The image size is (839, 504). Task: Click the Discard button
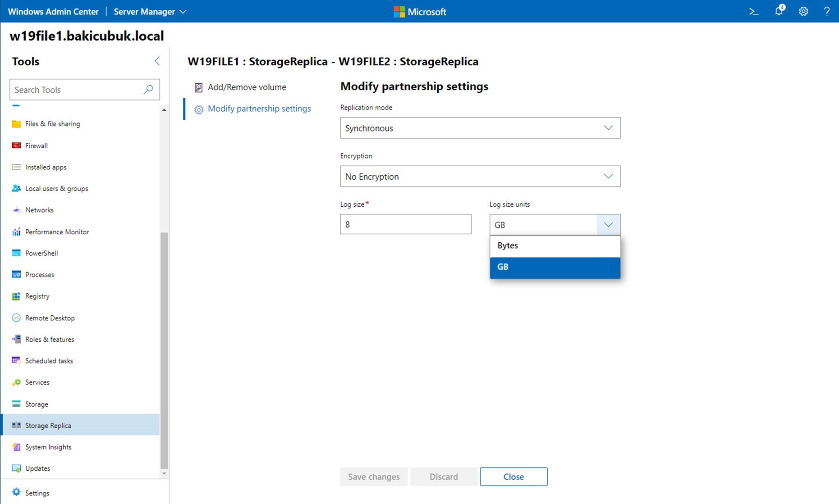click(x=444, y=477)
